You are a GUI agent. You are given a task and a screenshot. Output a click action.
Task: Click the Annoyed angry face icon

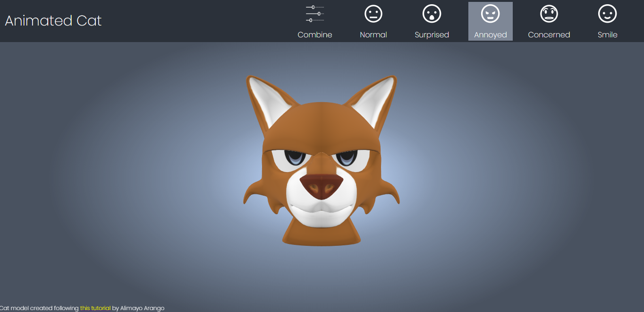(490, 14)
